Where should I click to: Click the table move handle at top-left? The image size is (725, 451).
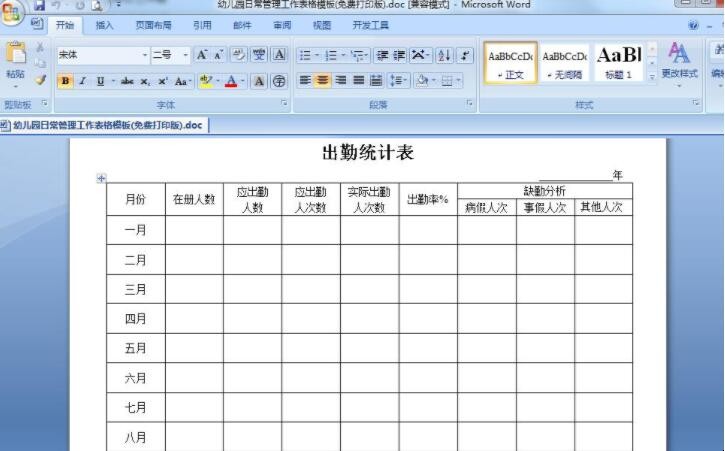(x=100, y=178)
